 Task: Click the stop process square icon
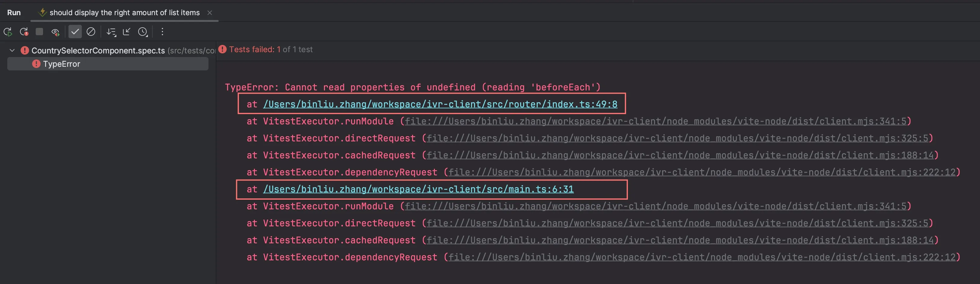click(x=39, y=32)
